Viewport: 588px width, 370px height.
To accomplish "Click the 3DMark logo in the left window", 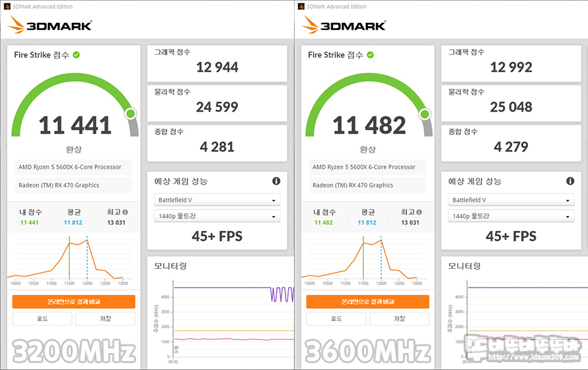I will [50, 25].
